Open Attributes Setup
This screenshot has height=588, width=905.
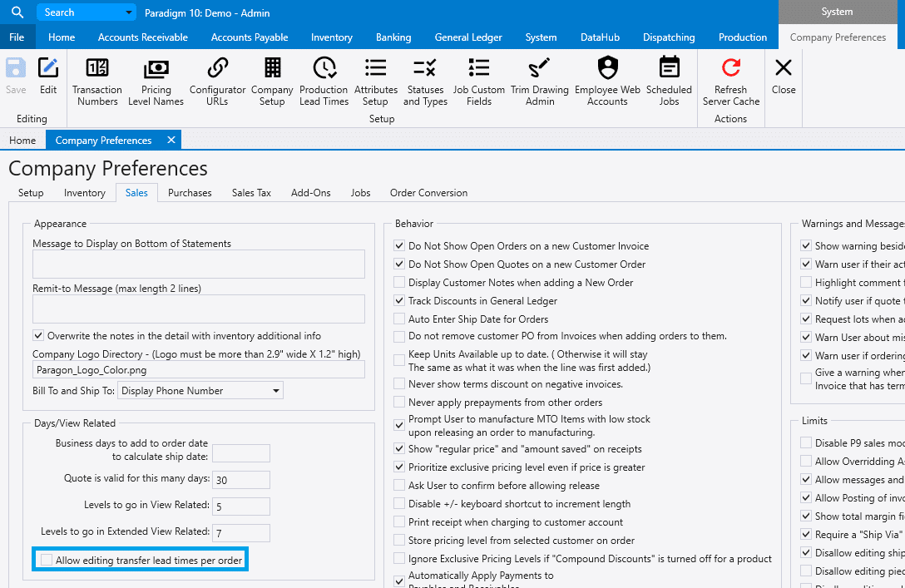pyautogui.click(x=376, y=82)
